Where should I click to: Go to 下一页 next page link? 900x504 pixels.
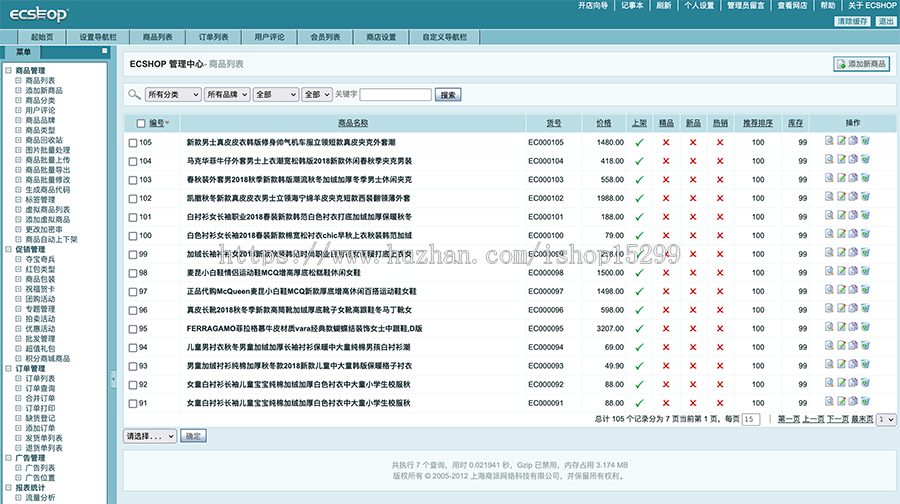click(x=837, y=420)
